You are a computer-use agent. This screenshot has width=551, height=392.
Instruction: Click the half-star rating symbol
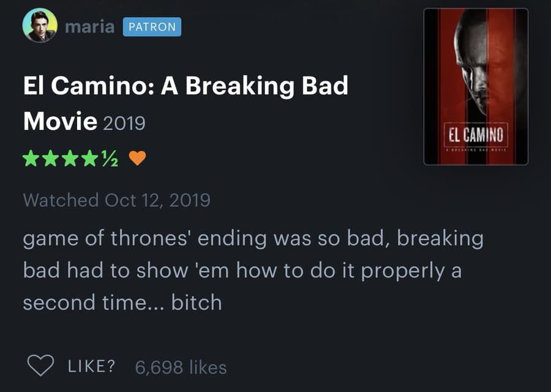[x=109, y=160]
